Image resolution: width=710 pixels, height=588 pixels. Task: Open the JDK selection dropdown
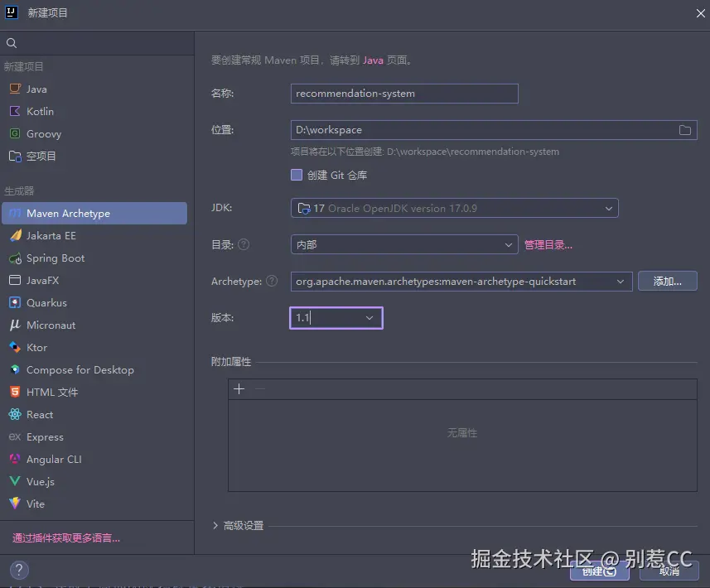click(610, 208)
